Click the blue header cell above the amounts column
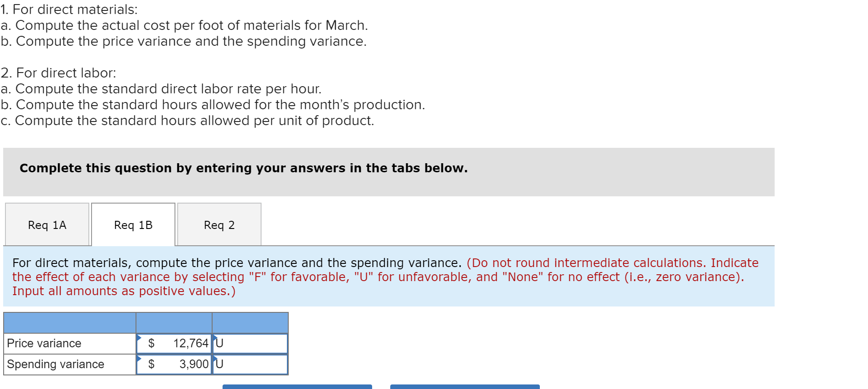This screenshot has height=389, width=868. pos(174,323)
